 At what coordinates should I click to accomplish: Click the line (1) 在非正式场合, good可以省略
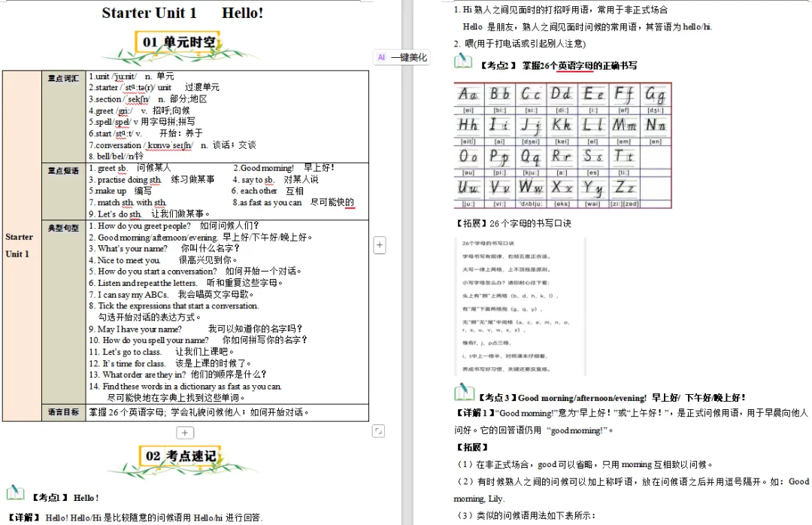click(x=585, y=464)
